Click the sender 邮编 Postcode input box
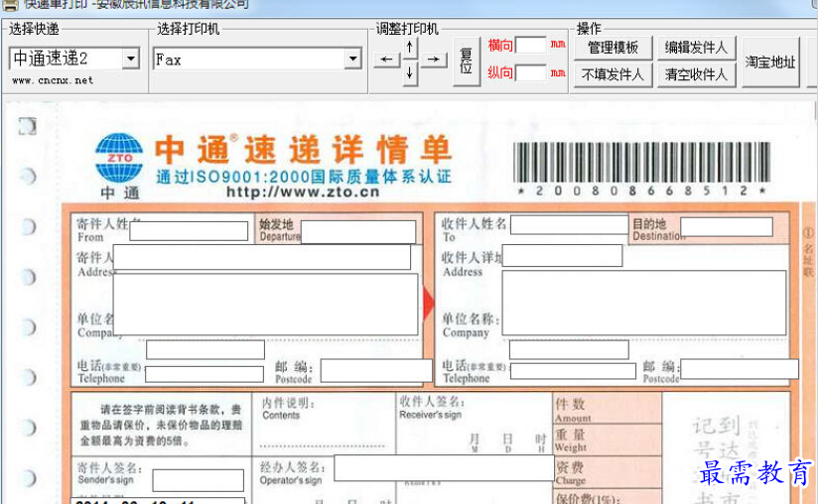This screenshot has height=504, width=820. [376, 371]
